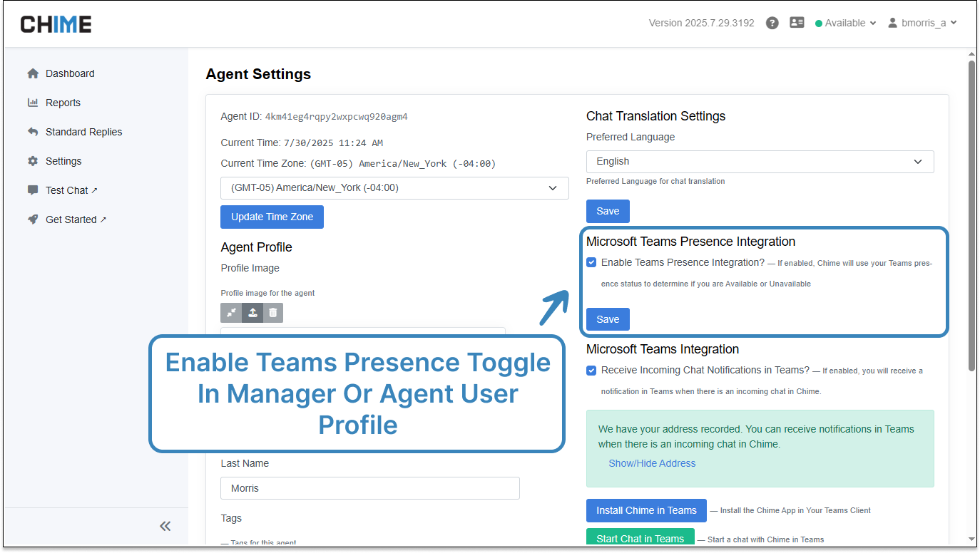Click the Current Time value 7/30/2025 11:24 AM
The height and width of the screenshot is (553, 980).
click(x=333, y=143)
